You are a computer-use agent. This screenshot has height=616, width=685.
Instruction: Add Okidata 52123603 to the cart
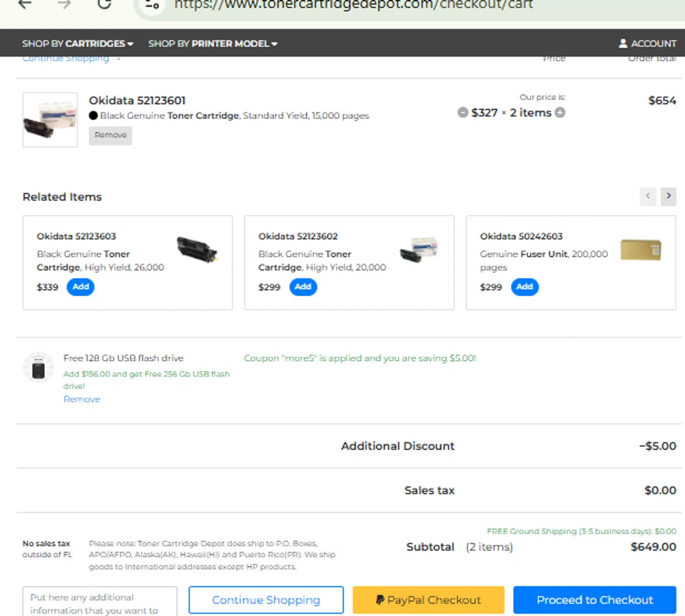click(x=81, y=287)
